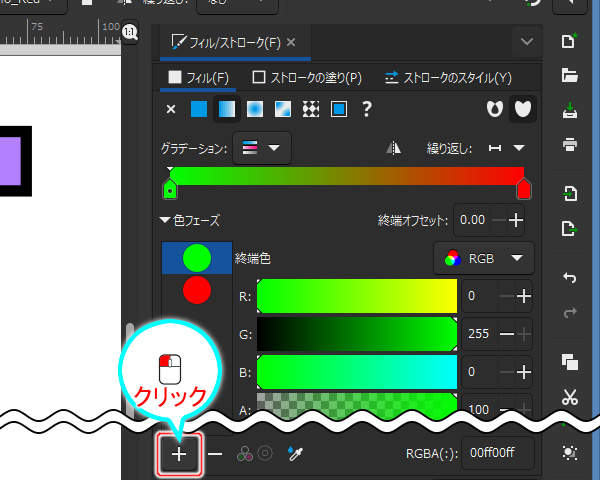Viewport: 600px width, 480px height.
Task: Increase the B value with plus
Action: point(524,372)
